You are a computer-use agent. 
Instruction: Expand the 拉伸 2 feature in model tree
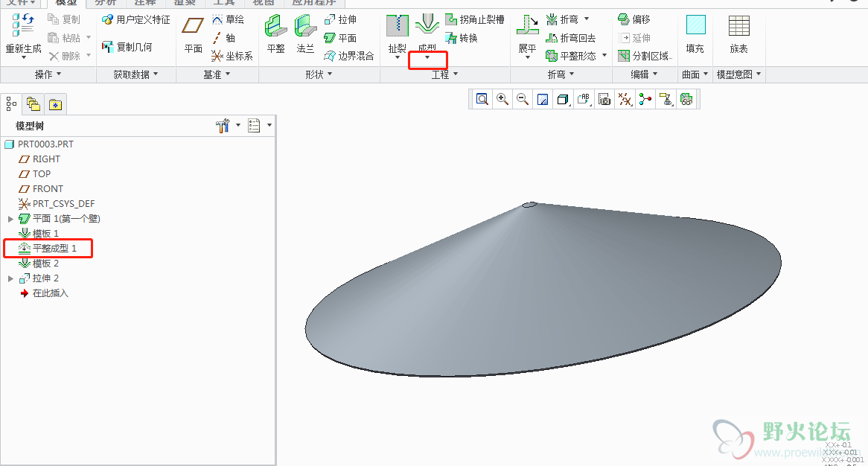pos(10,278)
